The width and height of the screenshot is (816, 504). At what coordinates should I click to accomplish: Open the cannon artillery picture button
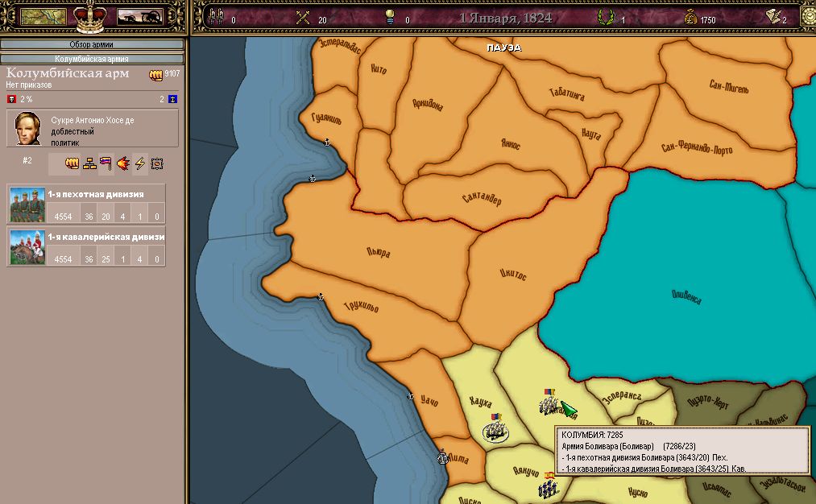point(139,17)
